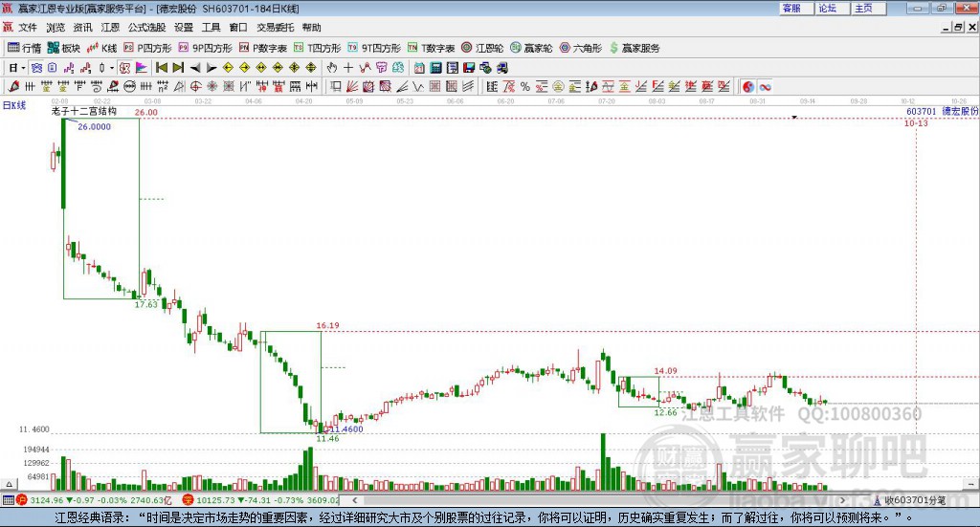Open the 板块 sector view
This screenshot has height=527, width=980.
[64, 48]
